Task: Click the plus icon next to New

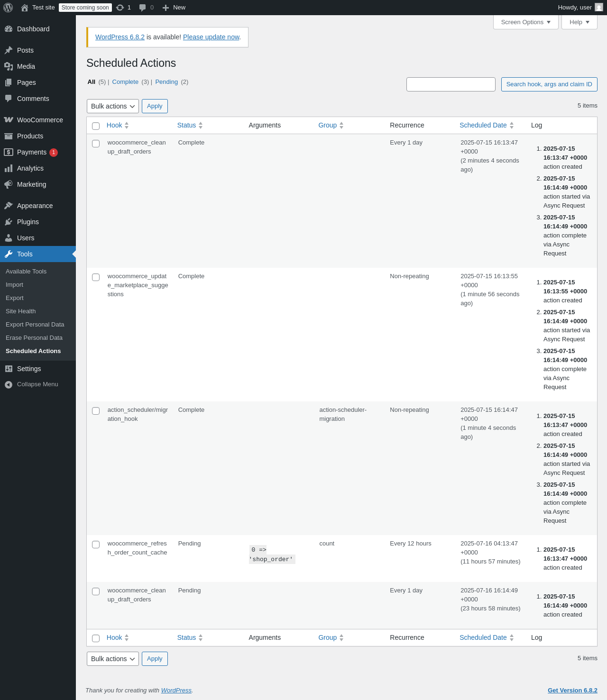Action: click(166, 8)
